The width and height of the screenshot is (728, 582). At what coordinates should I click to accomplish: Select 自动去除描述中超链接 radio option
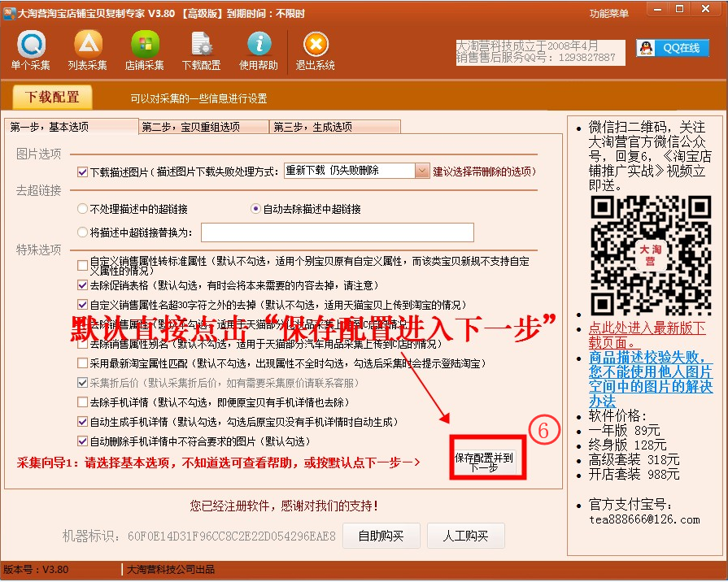[255, 209]
